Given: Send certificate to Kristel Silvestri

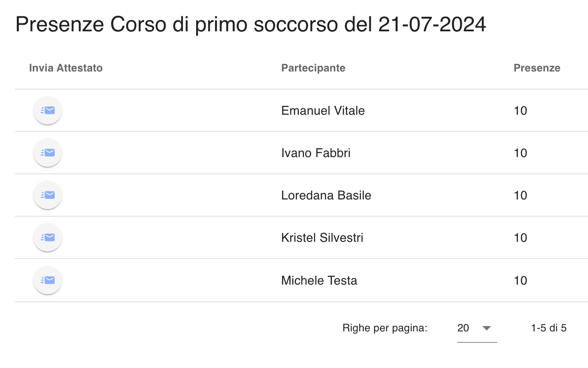Looking at the screenshot, I should coord(48,237).
